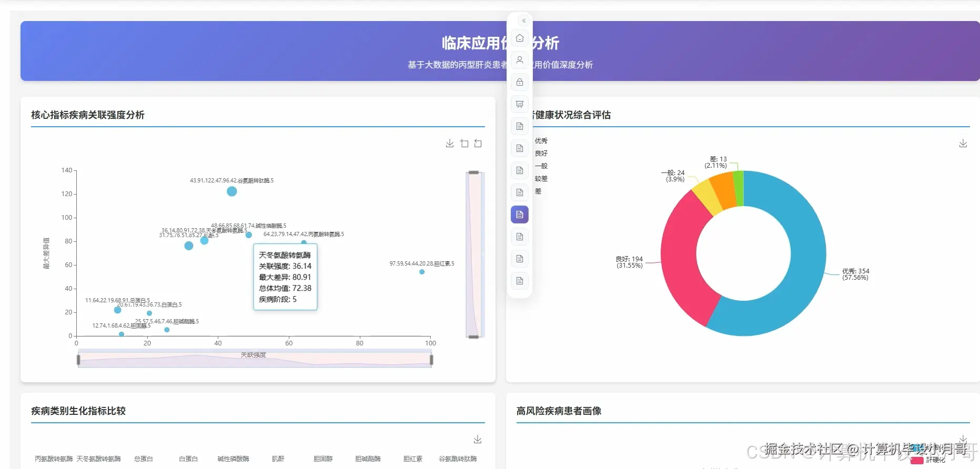Toggle 天冬氨酸转氨酶 series in the bottom legend
Image resolution: width=980 pixels, height=469 pixels.
[x=98, y=459]
